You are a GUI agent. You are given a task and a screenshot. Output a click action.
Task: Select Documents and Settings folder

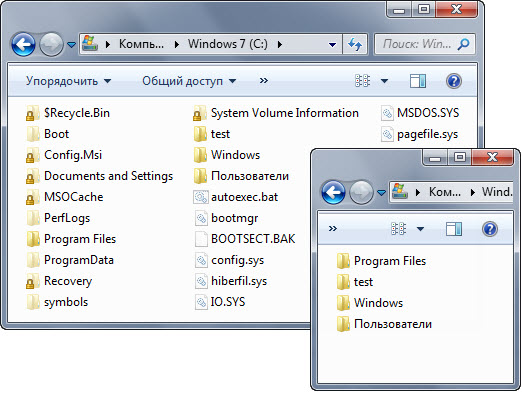[x=100, y=176]
